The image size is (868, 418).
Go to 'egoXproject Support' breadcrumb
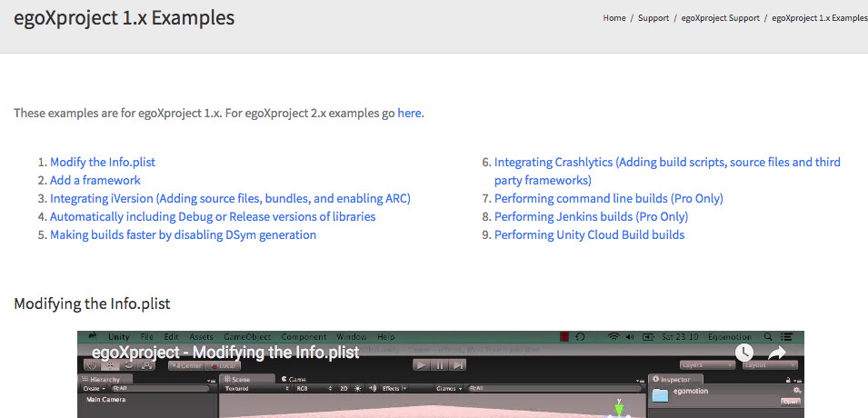click(720, 18)
